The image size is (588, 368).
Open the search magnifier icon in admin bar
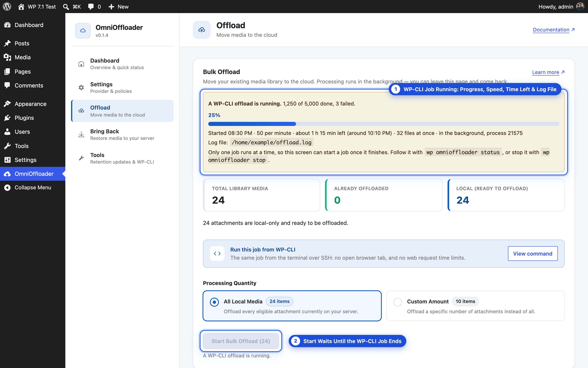tap(66, 7)
